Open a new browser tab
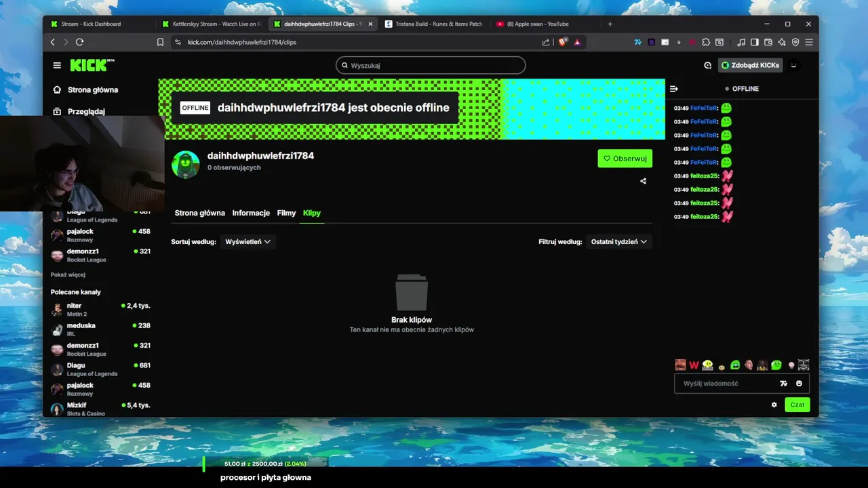This screenshot has width=868, height=488. [610, 24]
